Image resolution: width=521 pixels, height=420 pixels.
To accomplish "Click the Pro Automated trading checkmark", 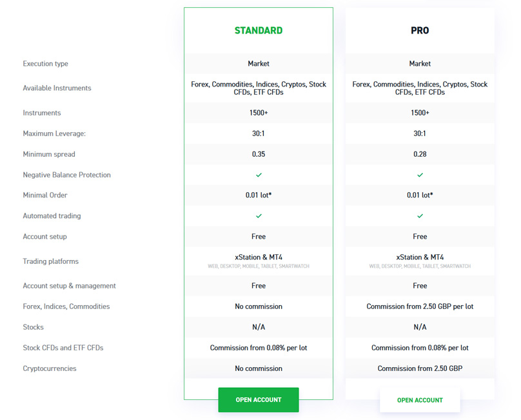I will [x=420, y=216].
